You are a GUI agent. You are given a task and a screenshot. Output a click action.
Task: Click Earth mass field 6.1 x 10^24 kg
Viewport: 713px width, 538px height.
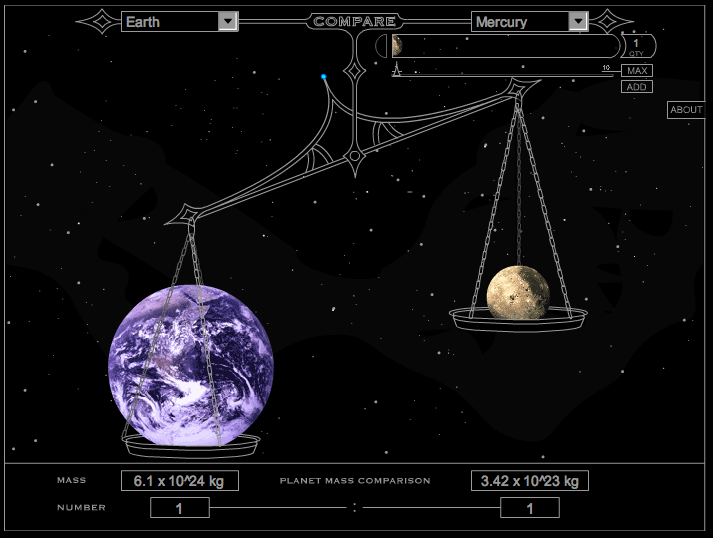coord(180,481)
